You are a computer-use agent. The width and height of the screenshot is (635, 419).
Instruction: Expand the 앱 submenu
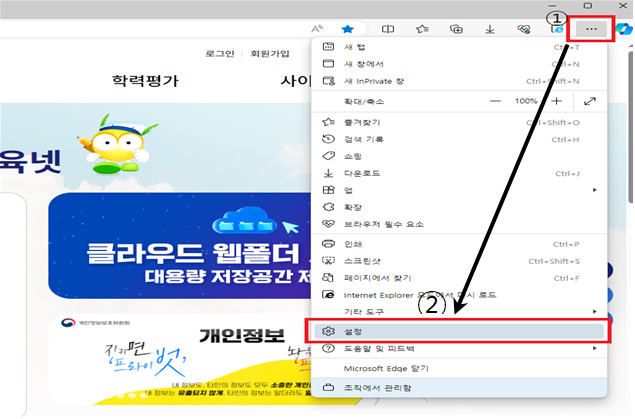[459, 190]
